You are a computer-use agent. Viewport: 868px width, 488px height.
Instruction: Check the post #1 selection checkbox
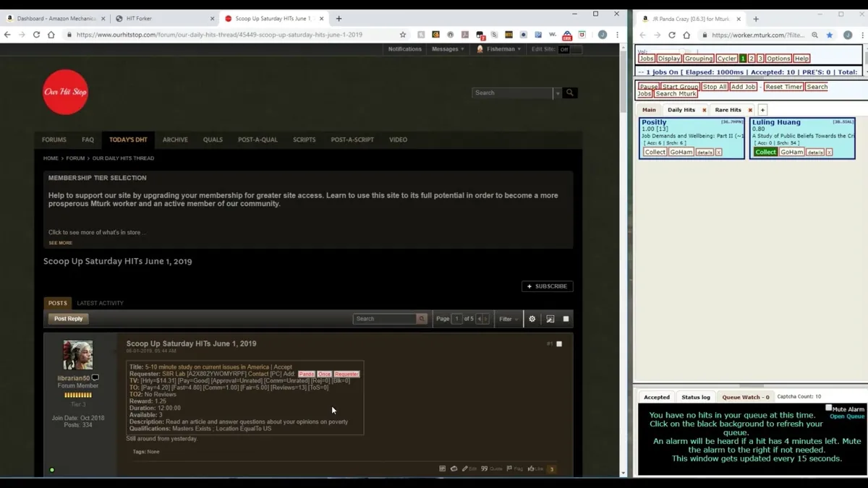click(x=559, y=344)
